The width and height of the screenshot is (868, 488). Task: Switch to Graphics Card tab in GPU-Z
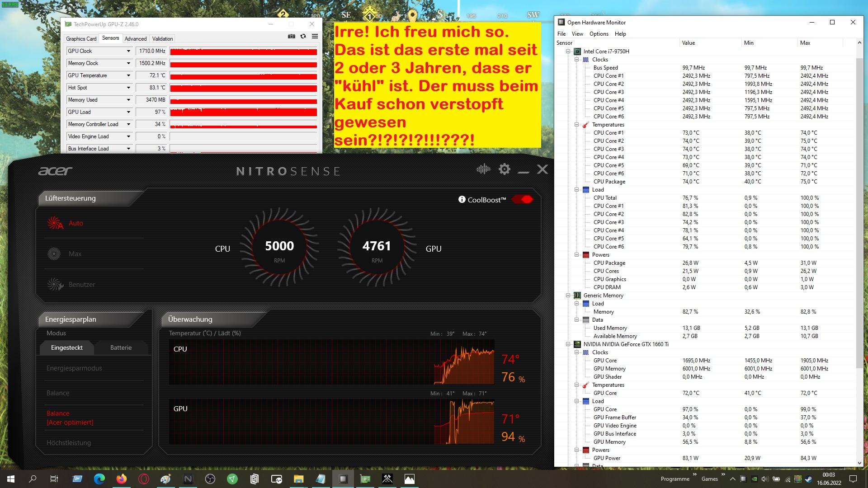[81, 39]
